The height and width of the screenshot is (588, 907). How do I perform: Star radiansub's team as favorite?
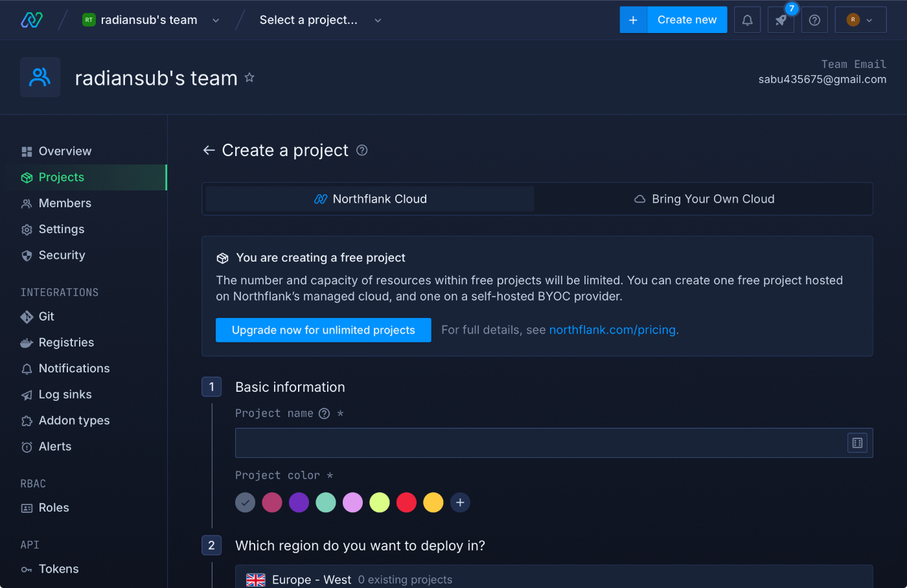pos(249,78)
